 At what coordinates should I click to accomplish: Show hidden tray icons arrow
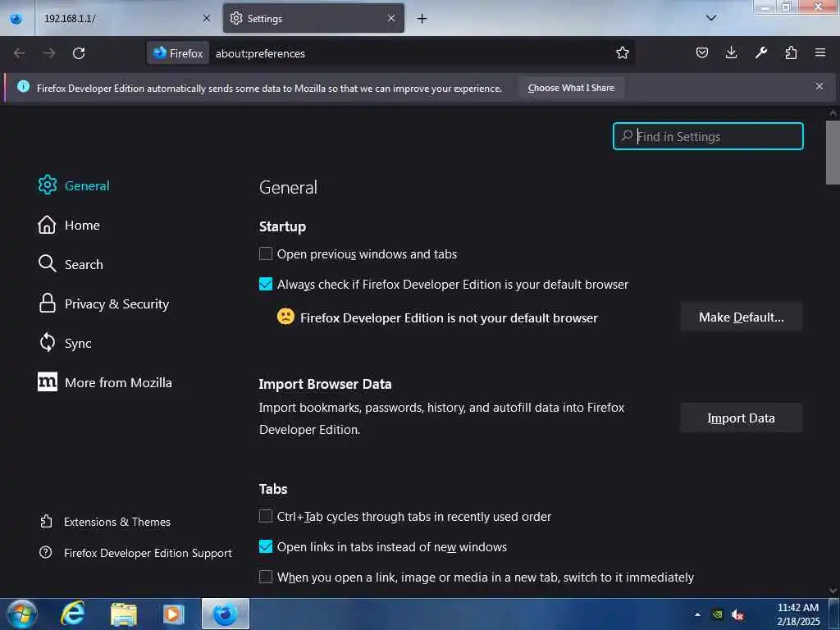697,614
